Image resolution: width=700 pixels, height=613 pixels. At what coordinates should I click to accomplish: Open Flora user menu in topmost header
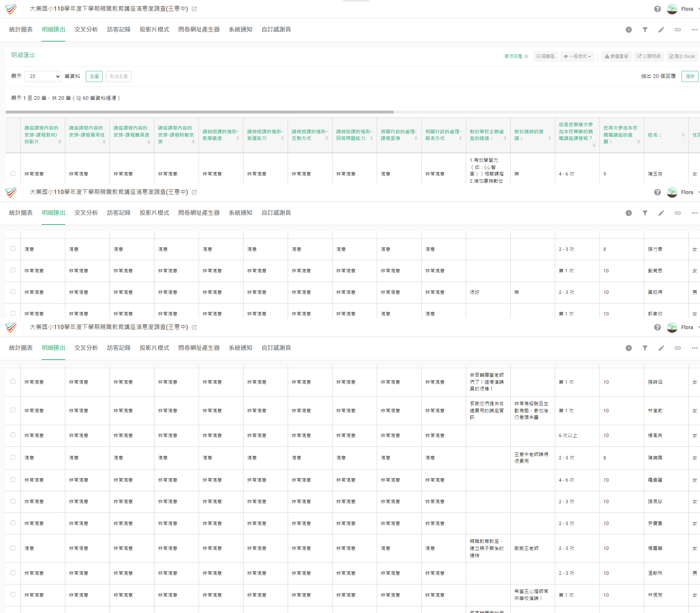(683, 9)
